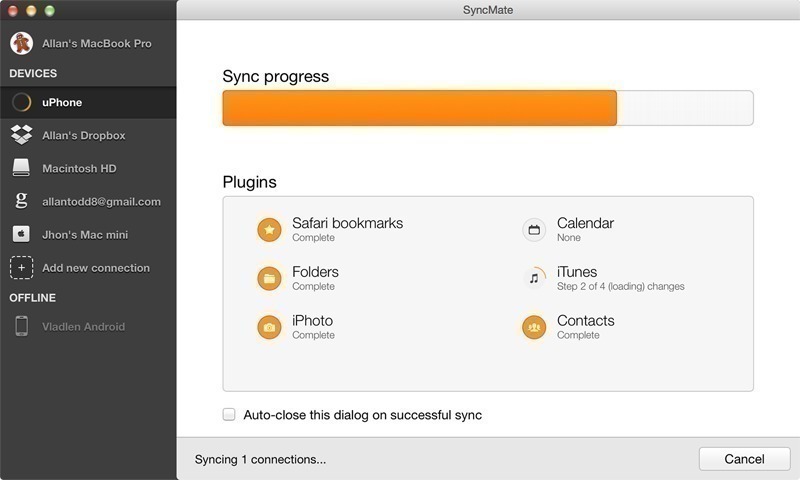
Task: Click Add new connection
Action: [96, 268]
